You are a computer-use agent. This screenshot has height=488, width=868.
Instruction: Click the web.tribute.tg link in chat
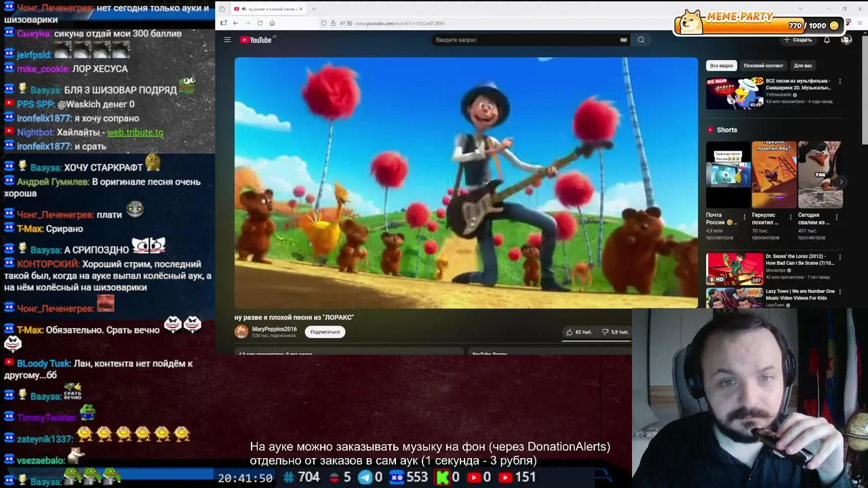[135, 132]
